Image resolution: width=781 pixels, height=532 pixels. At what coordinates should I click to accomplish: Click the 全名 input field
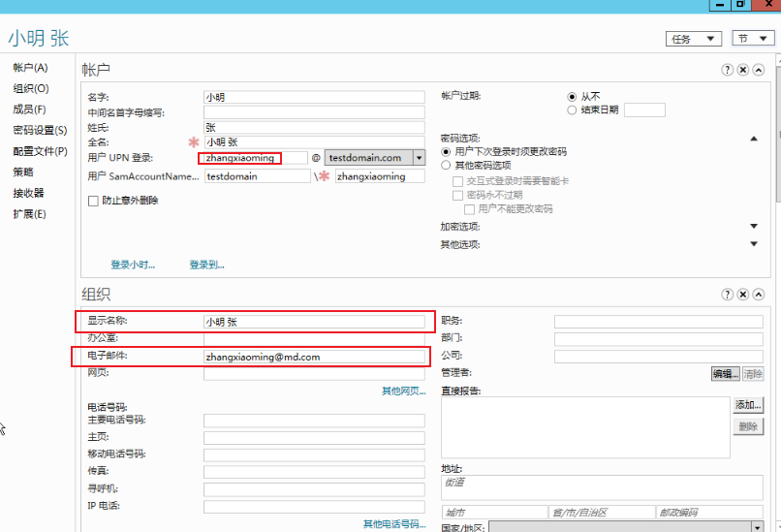point(314,142)
